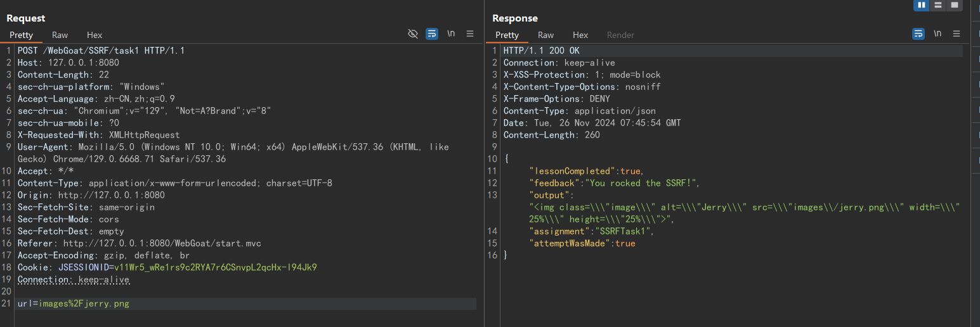Viewport: 980px width, 327px height.
Task: Click the Referer start.mvc header line
Action: click(139, 243)
